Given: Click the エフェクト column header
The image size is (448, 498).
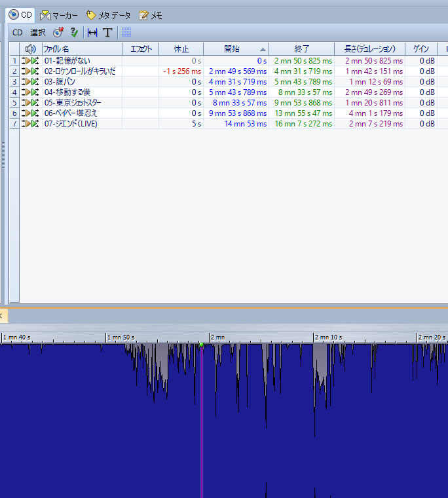Looking at the screenshot, I should [x=141, y=49].
